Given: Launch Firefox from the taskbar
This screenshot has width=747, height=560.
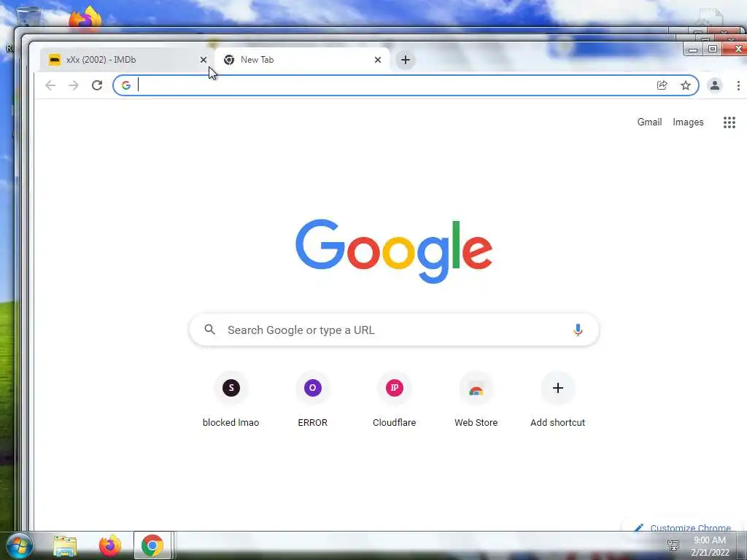Looking at the screenshot, I should (x=109, y=545).
